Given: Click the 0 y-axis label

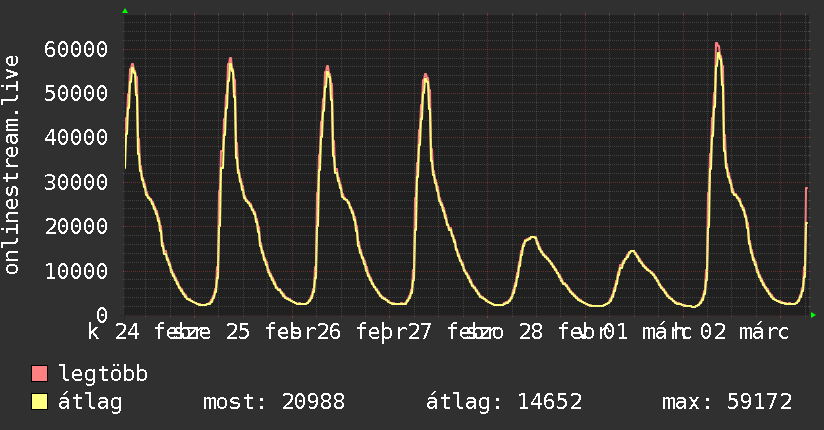Looking at the screenshot, I should click(x=102, y=315).
